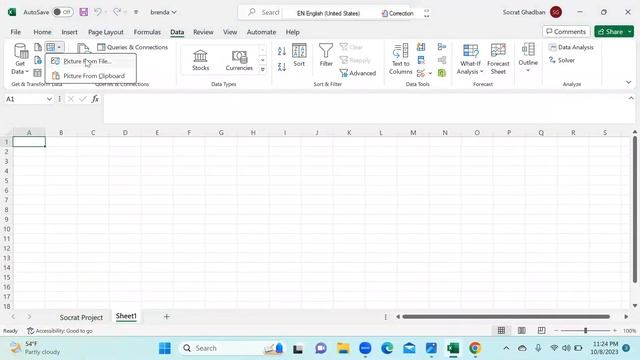Expand the formula bar
This screenshot has height=360, width=640.
tap(631, 98)
